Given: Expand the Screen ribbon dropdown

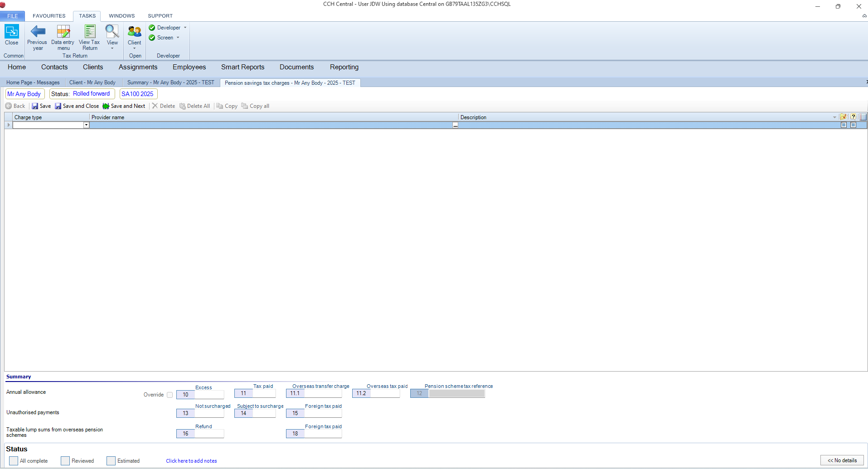Looking at the screenshot, I should pos(178,38).
